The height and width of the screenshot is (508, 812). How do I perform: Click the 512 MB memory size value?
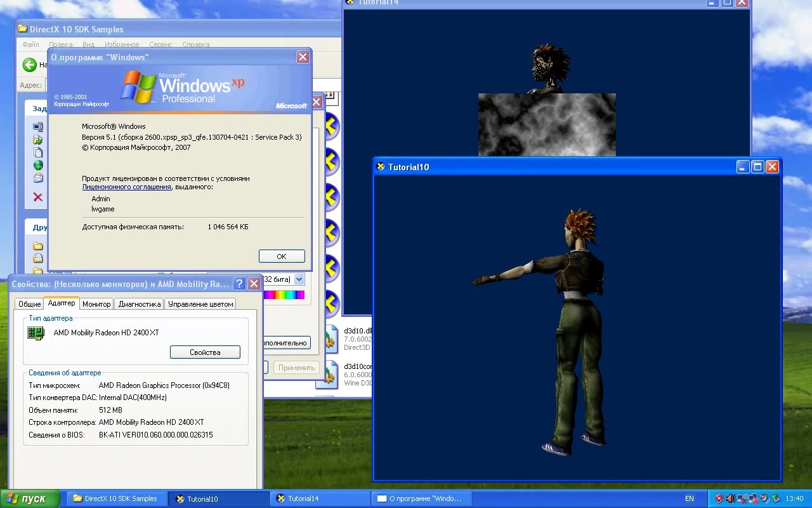(110, 410)
